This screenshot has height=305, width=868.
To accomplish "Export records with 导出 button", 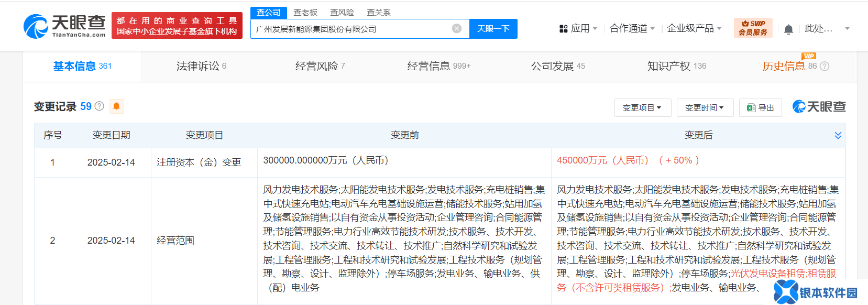I will coord(761,107).
